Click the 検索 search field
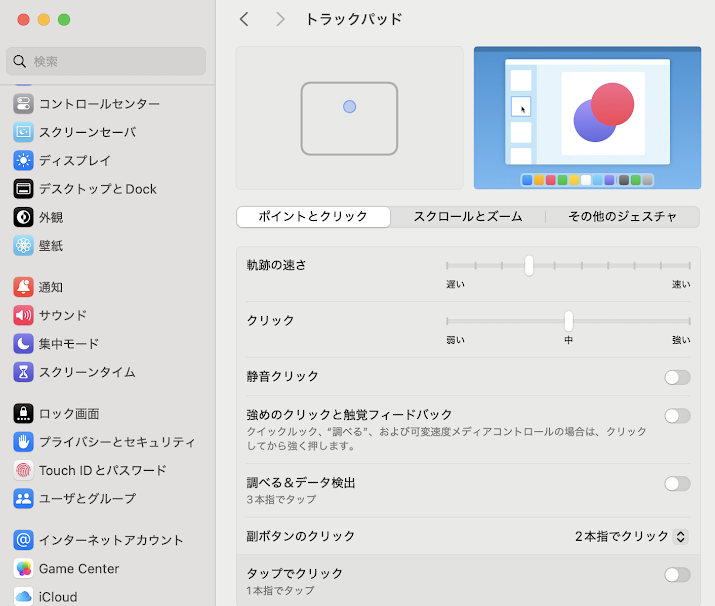This screenshot has height=606, width=715. pos(107,61)
